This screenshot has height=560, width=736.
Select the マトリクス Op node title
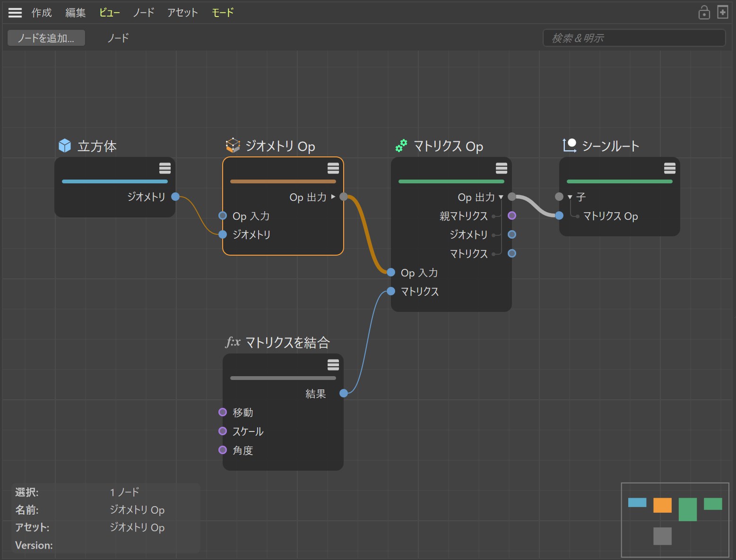point(448,146)
